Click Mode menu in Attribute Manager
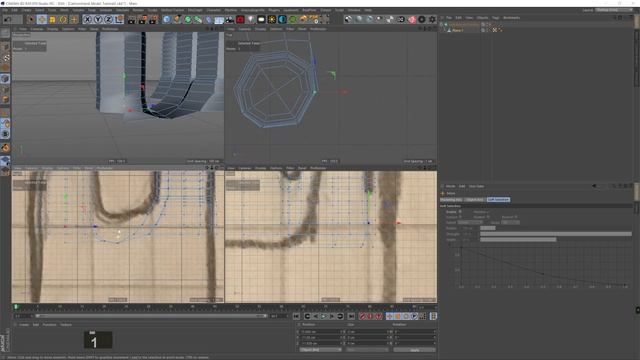The width and height of the screenshot is (640, 360). coord(450,186)
